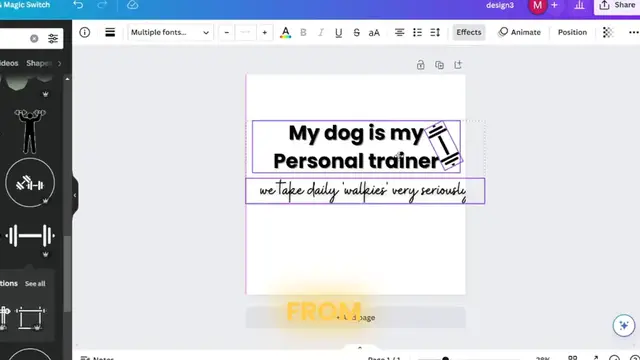Open the M account avatar

pyautogui.click(x=538, y=6)
